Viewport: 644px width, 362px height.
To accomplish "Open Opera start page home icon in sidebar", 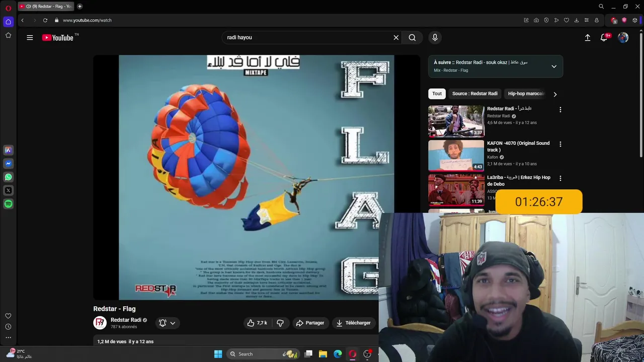I will coord(8,22).
